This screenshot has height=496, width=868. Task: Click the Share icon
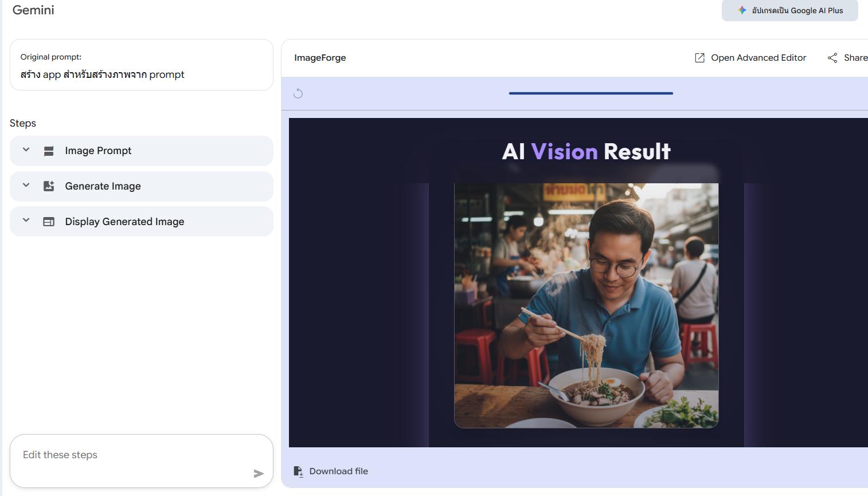tap(832, 58)
